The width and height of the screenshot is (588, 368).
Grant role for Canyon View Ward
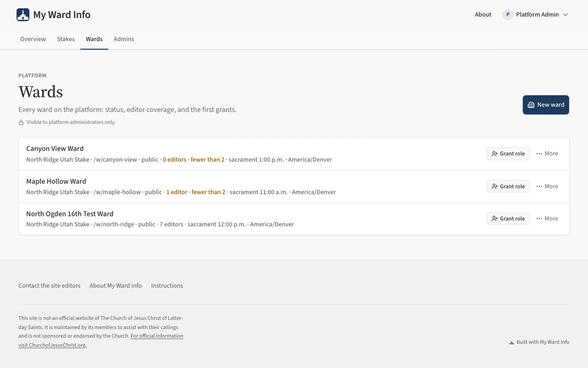(x=508, y=154)
